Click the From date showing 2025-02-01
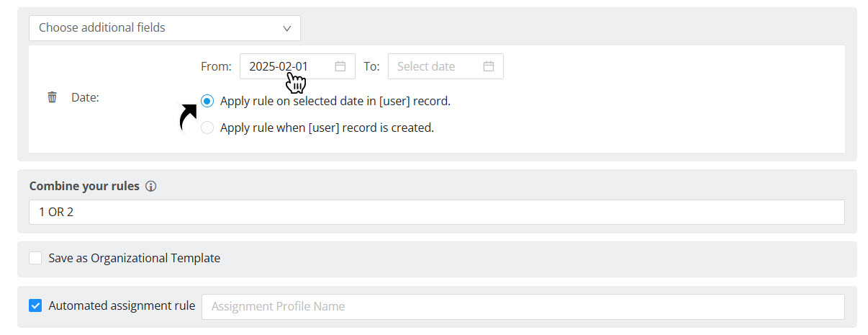The width and height of the screenshot is (868, 335). click(281, 66)
